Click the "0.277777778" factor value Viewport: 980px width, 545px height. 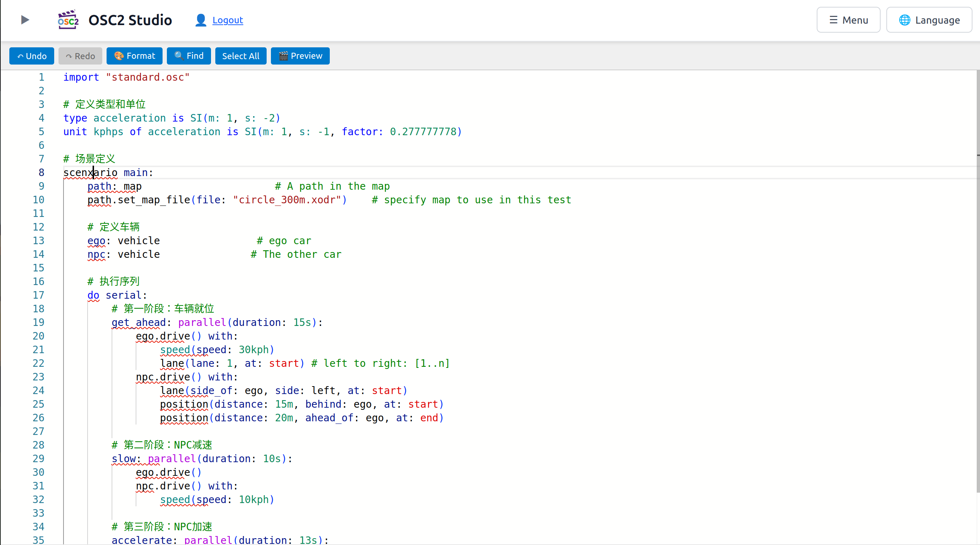[x=423, y=132]
